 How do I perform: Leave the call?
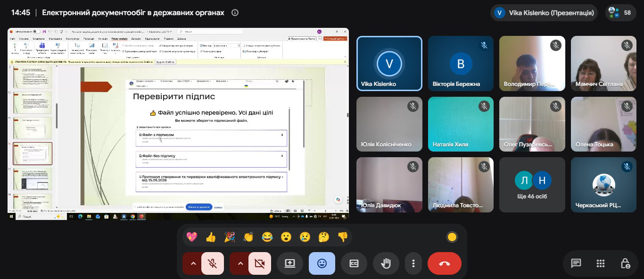445,263
